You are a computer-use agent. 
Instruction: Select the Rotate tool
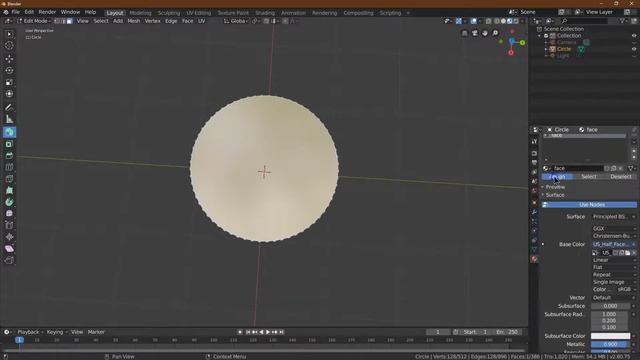pos(9,71)
